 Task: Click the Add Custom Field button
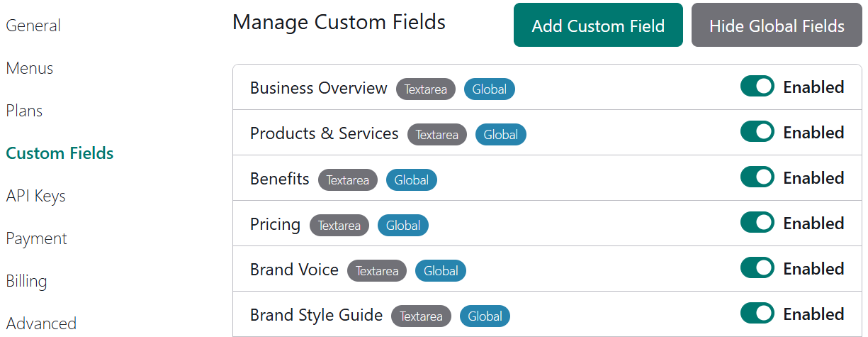click(598, 26)
